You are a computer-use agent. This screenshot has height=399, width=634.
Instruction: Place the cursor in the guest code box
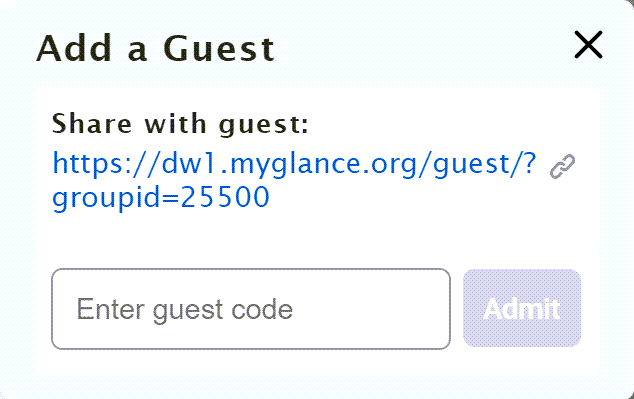(x=251, y=309)
